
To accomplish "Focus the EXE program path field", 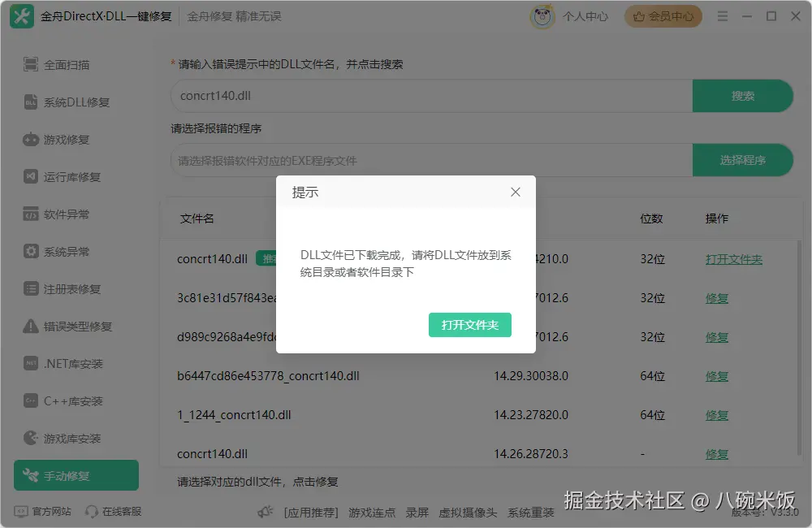I will coord(431,160).
